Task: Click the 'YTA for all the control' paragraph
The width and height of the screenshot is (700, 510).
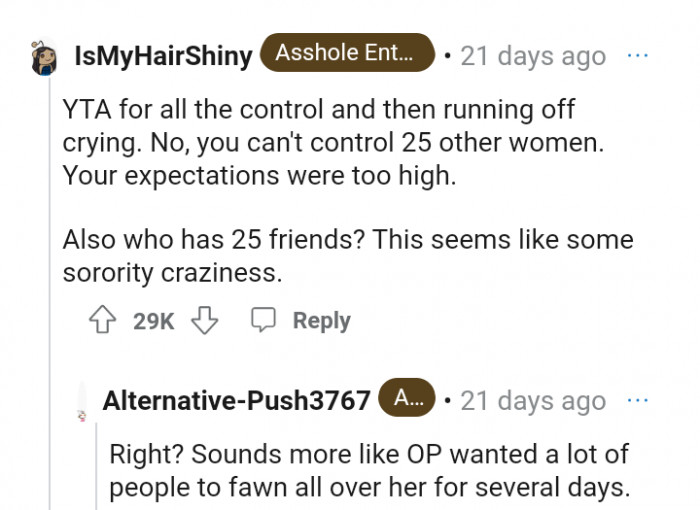Action: coord(333,142)
